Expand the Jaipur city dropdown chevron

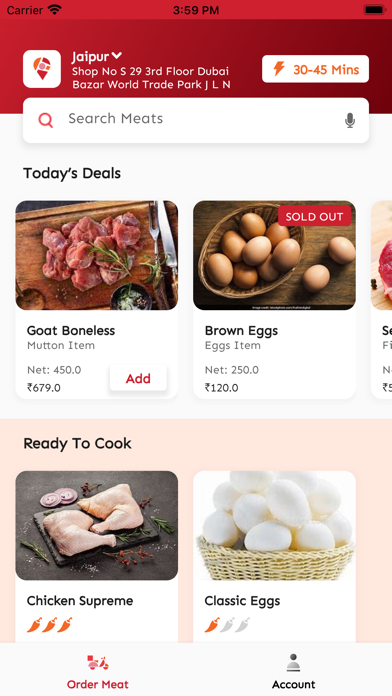(x=116, y=56)
